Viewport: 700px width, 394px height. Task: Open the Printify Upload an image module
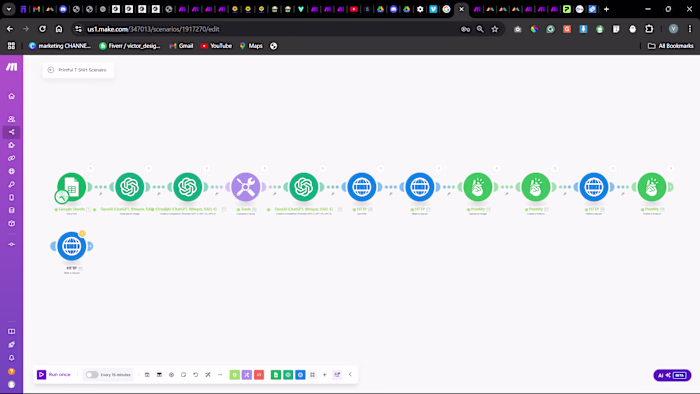pos(478,187)
